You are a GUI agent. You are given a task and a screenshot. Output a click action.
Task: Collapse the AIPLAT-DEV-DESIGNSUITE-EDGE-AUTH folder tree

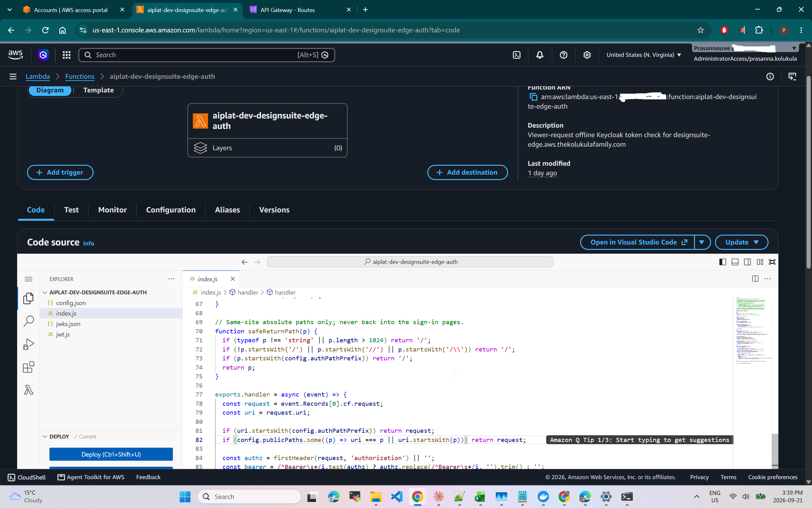[x=45, y=292]
